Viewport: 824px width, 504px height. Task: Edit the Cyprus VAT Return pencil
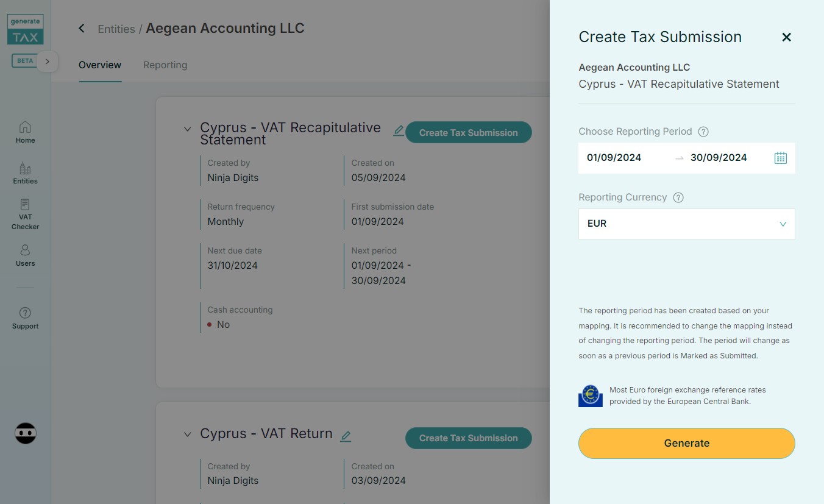346,436
